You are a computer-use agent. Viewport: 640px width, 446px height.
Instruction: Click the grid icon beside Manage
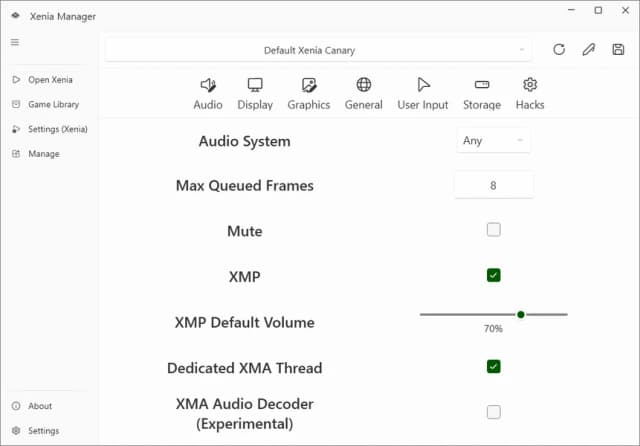[x=16, y=154]
